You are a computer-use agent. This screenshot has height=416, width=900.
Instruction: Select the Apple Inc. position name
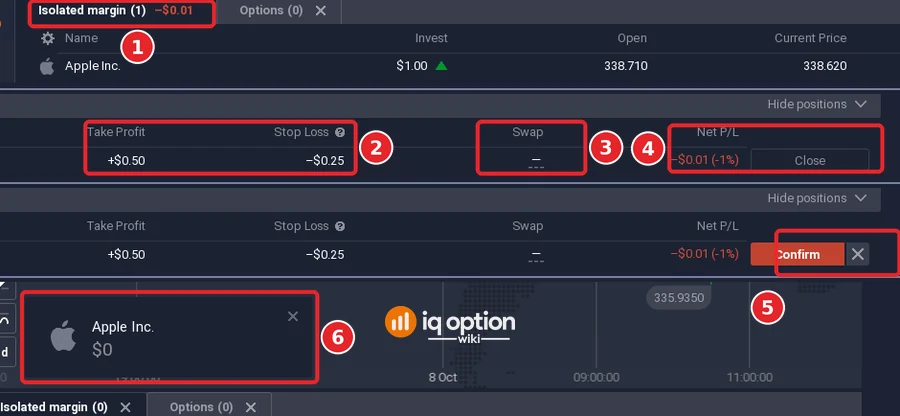[x=93, y=66]
